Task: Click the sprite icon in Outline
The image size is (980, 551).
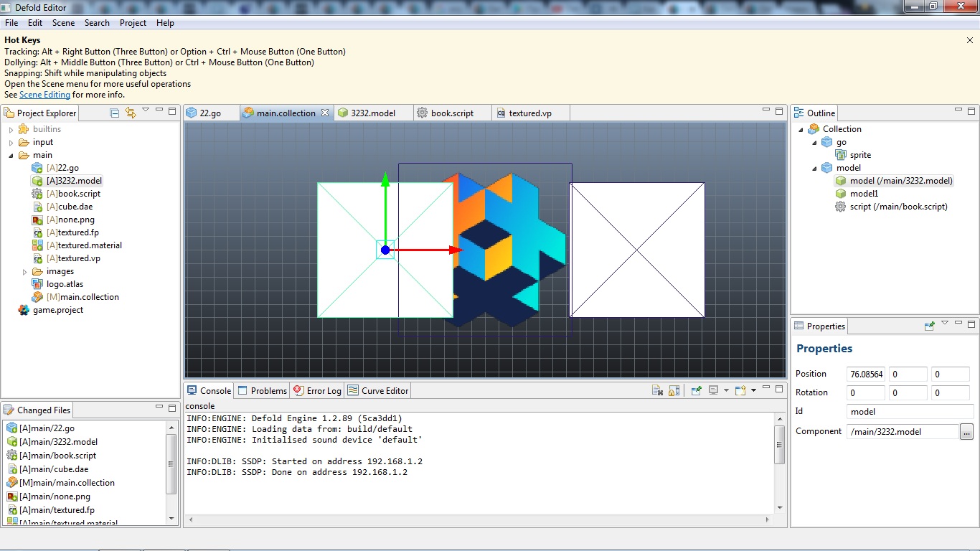Action: click(x=841, y=155)
